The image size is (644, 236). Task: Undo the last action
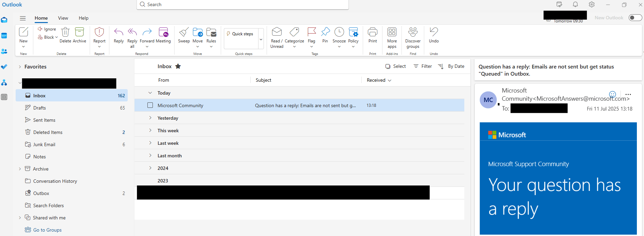434,35
